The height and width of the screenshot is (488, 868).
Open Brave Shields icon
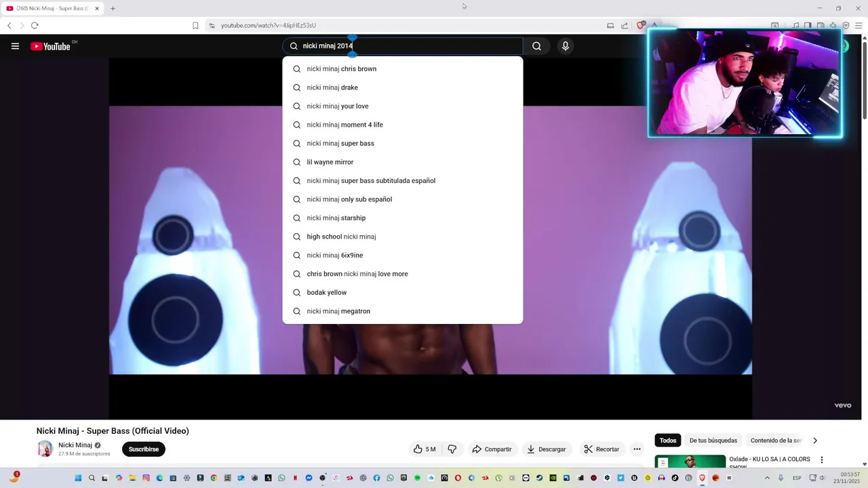(641, 26)
